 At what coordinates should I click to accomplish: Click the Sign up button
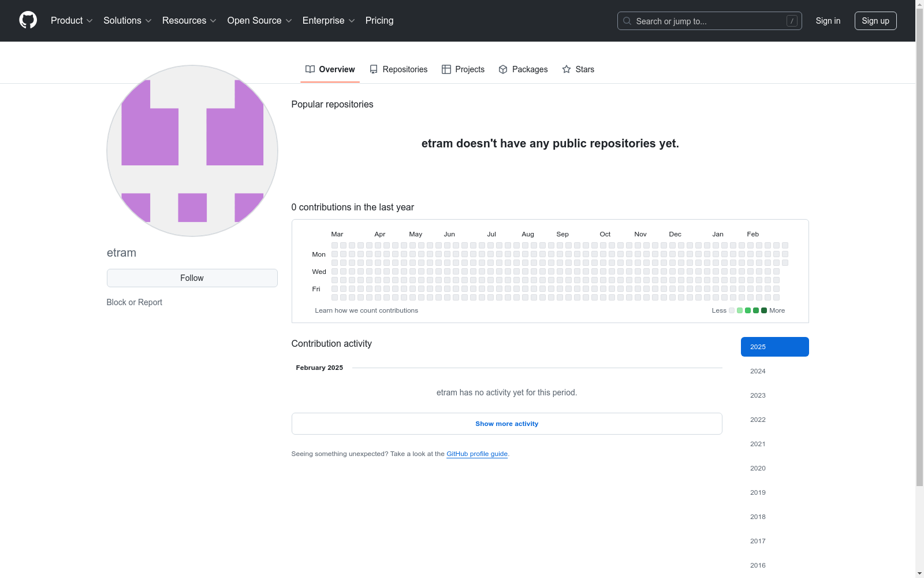[875, 21]
